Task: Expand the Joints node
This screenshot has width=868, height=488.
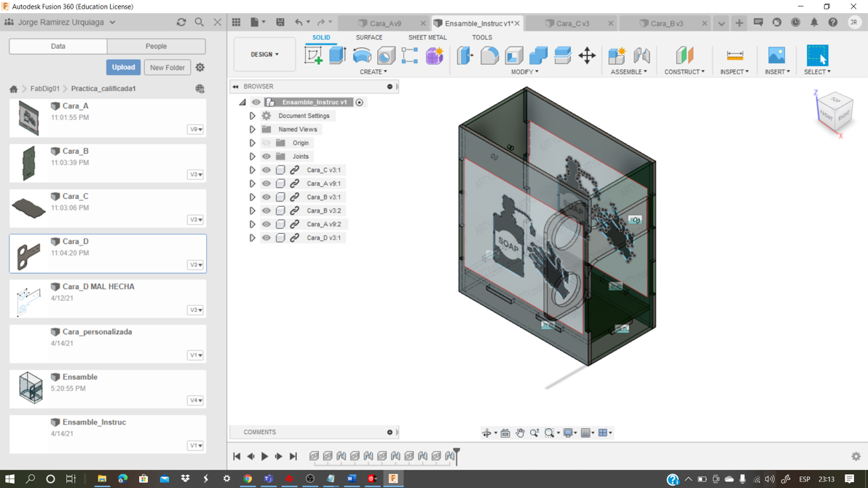Action: click(252, 156)
